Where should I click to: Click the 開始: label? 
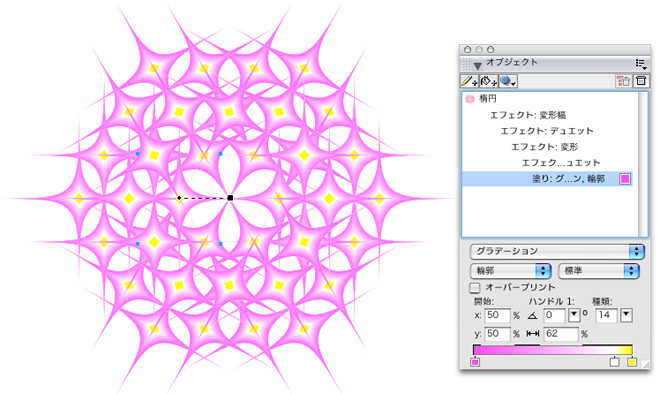[x=484, y=301]
